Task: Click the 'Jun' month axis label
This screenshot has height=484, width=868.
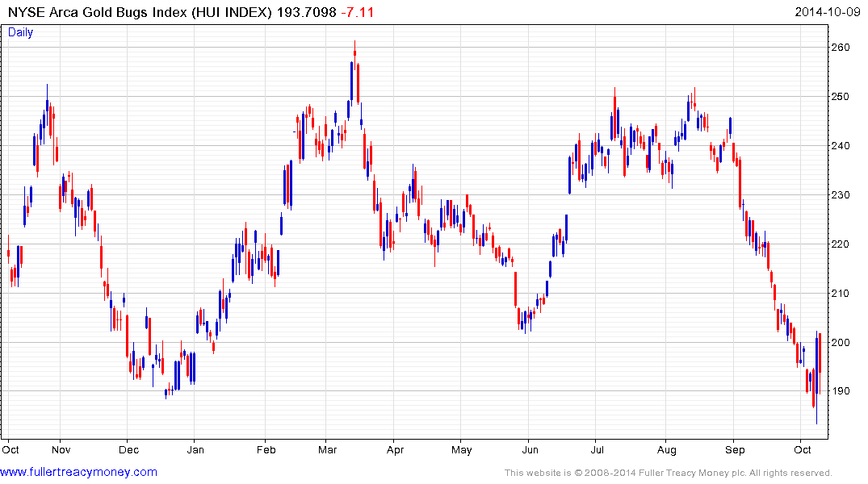Action: [x=530, y=449]
